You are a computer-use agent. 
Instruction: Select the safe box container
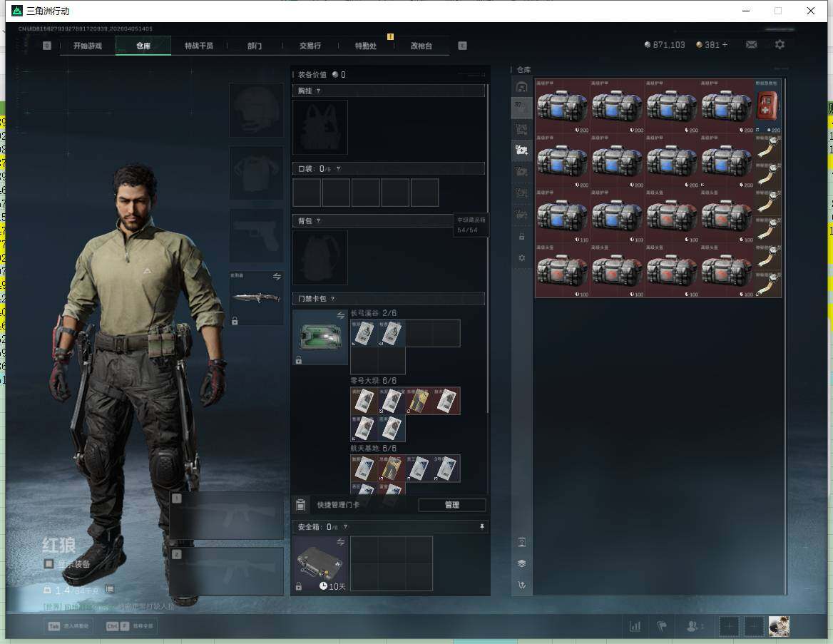click(x=320, y=563)
